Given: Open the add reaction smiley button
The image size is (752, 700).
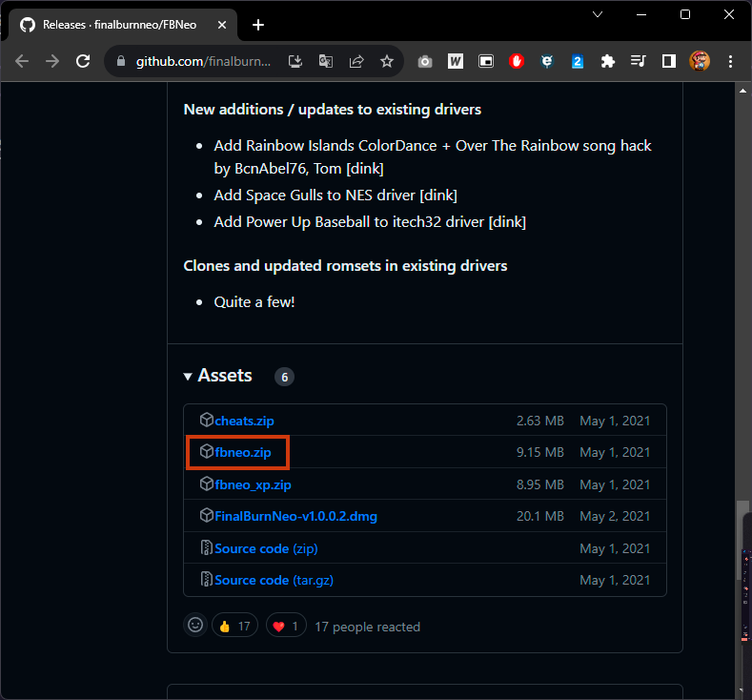Looking at the screenshot, I should coord(195,626).
